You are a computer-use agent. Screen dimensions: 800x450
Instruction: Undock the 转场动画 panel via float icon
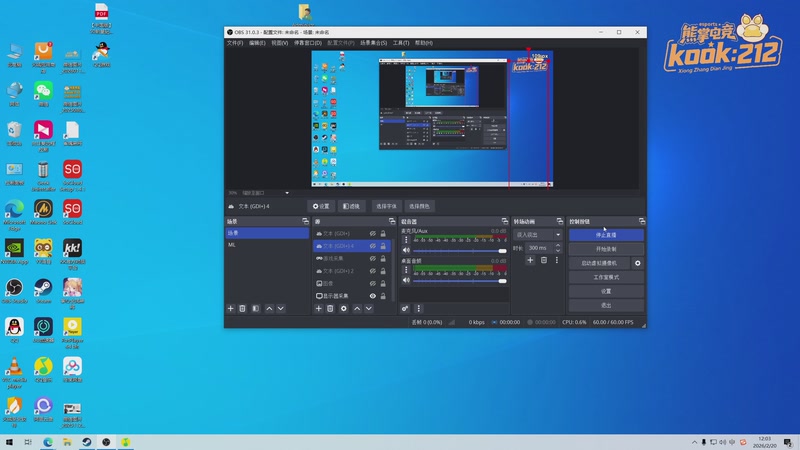[x=560, y=221]
